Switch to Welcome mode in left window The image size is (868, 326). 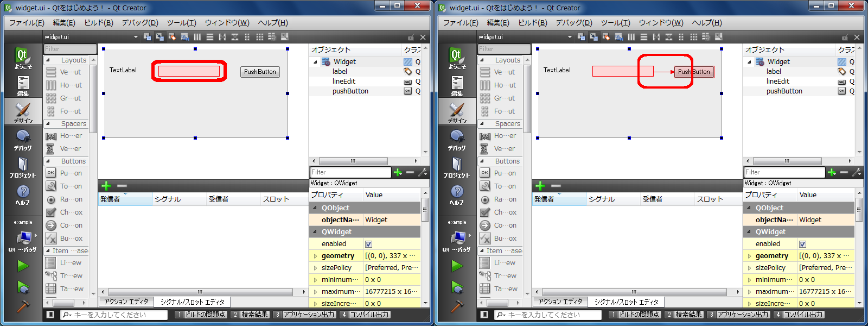coord(22,58)
